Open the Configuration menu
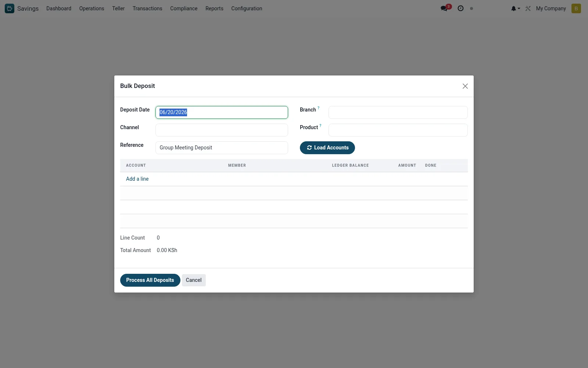Image resolution: width=588 pixels, height=368 pixels. (247, 8)
